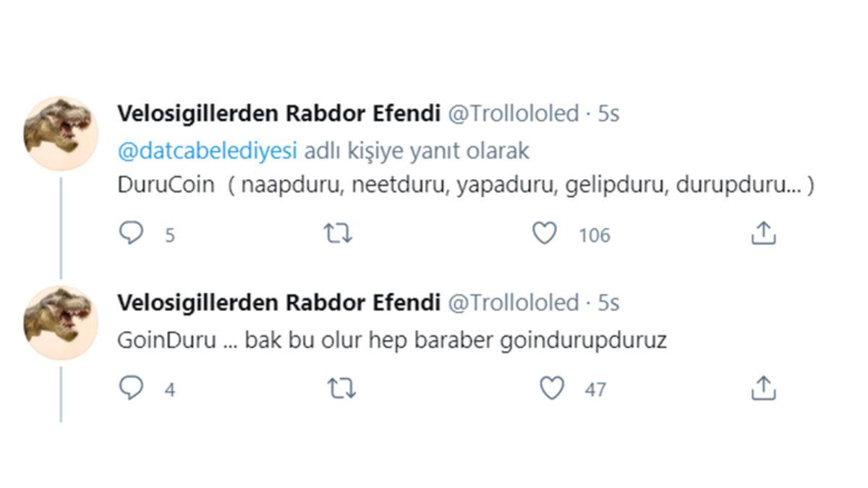This screenshot has width=868, height=488.
Task: Reply to the GoinDuru tweet
Action: coord(131,389)
